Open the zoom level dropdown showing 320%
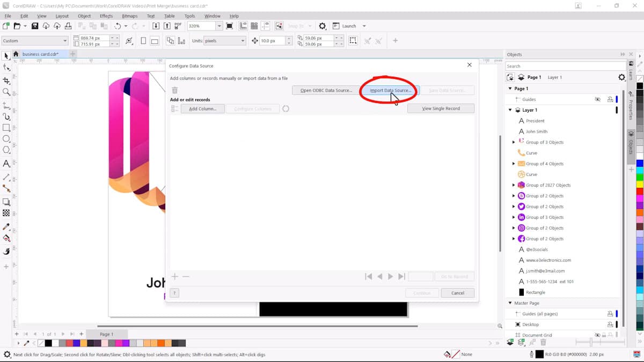Image resolution: width=644 pixels, height=362 pixels. pyautogui.click(x=218, y=25)
